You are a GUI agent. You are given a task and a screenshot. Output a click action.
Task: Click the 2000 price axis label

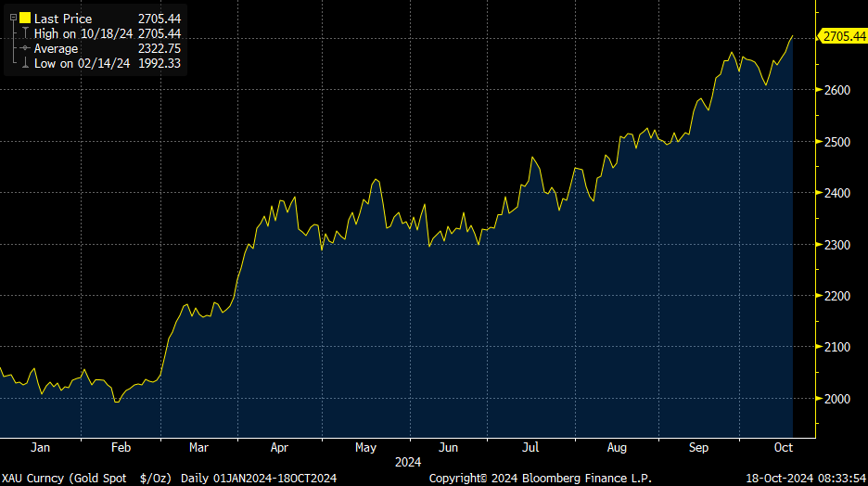pos(838,399)
